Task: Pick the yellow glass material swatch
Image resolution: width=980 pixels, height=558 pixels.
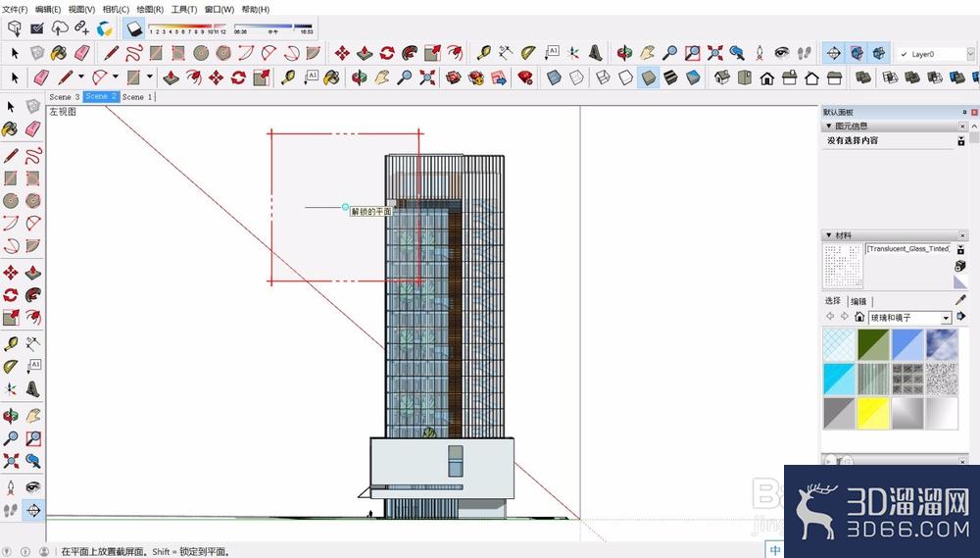Action: [x=873, y=414]
